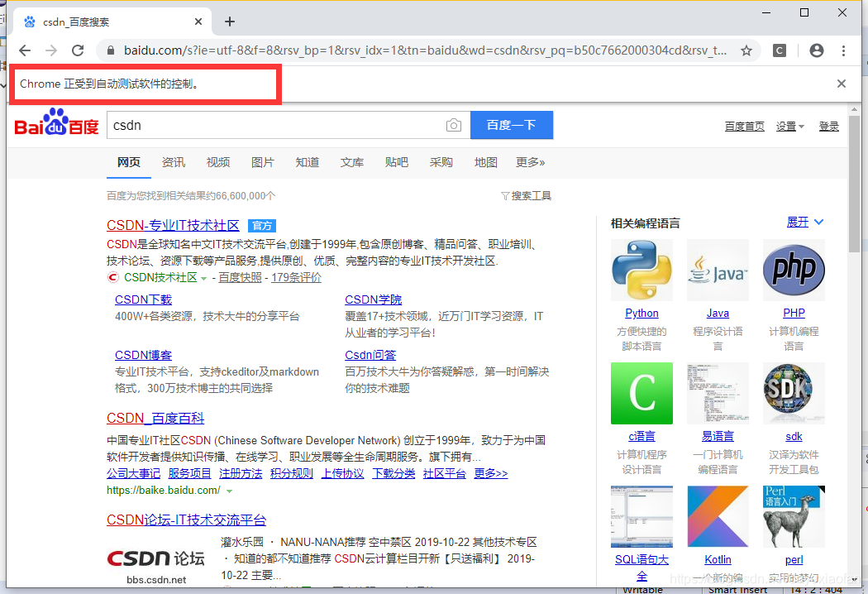Image resolution: width=868 pixels, height=594 pixels.
Task: Open the SDK globe thumbnail
Action: (794, 394)
